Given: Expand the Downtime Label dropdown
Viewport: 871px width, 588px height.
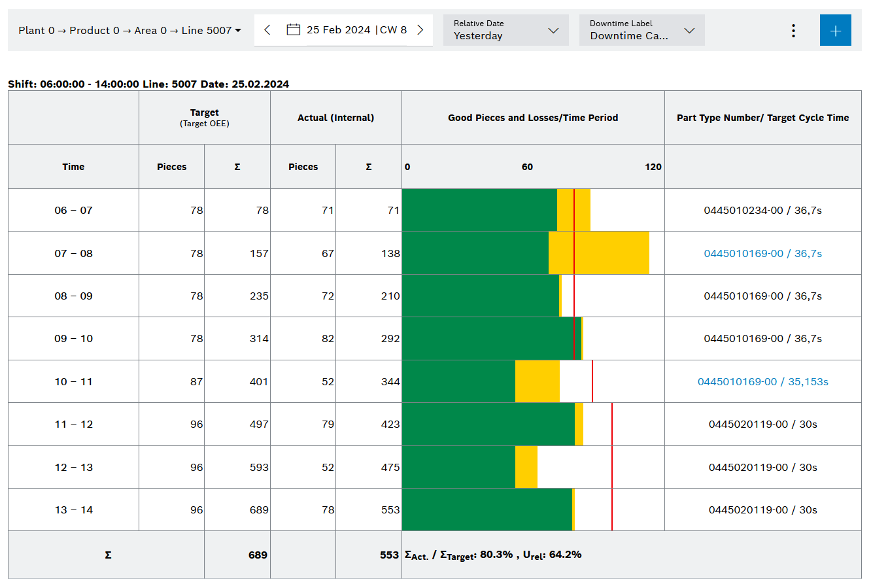Looking at the screenshot, I should point(641,31).
